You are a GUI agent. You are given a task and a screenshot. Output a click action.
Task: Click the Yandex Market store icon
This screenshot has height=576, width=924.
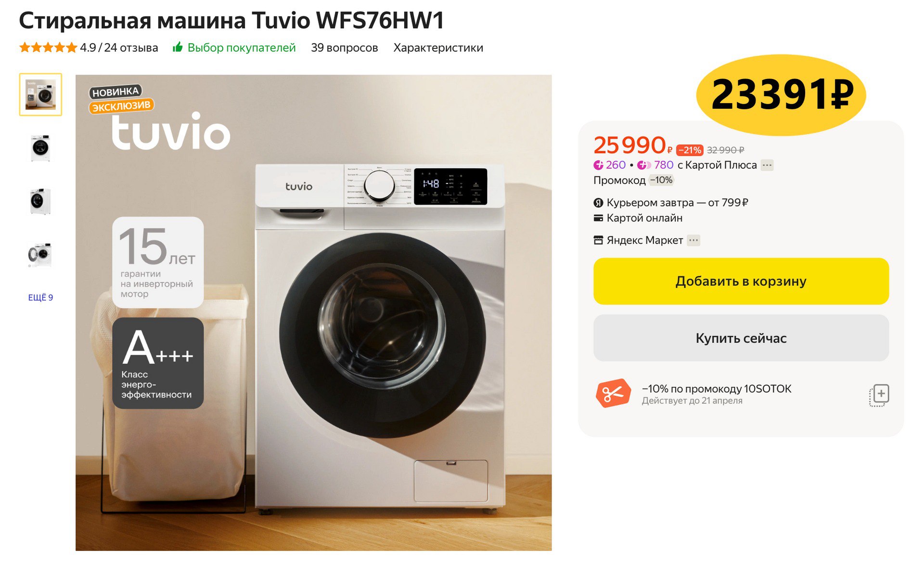pyautogui.click(x=598, y=240)
